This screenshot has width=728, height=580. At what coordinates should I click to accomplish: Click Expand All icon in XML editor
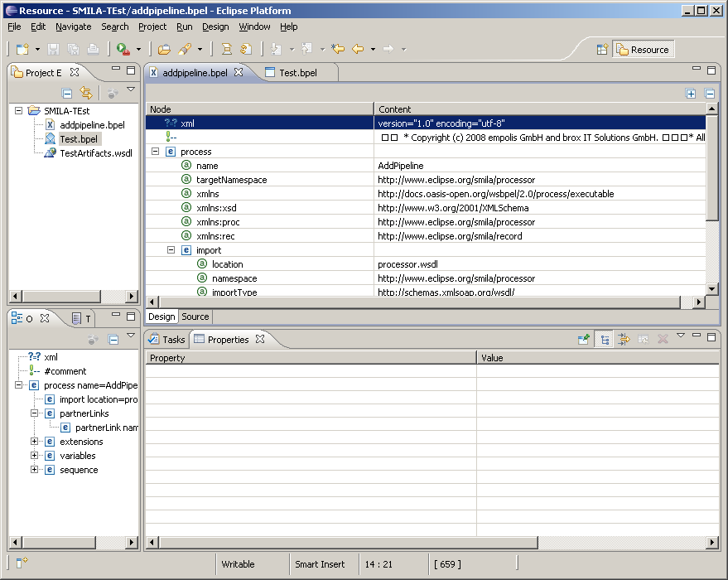tap(691, 94)
